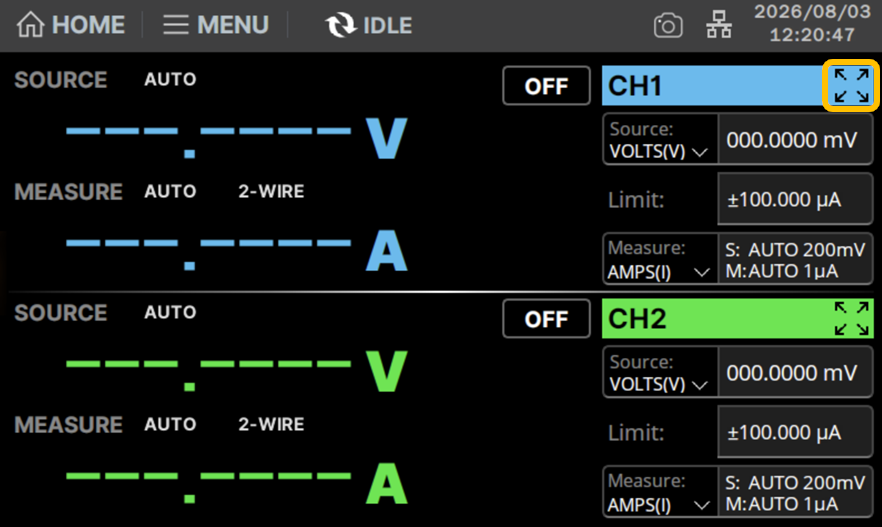Edit CH2 limit ±100.000 µA field
Screen dimensions: 882x527
795,432
